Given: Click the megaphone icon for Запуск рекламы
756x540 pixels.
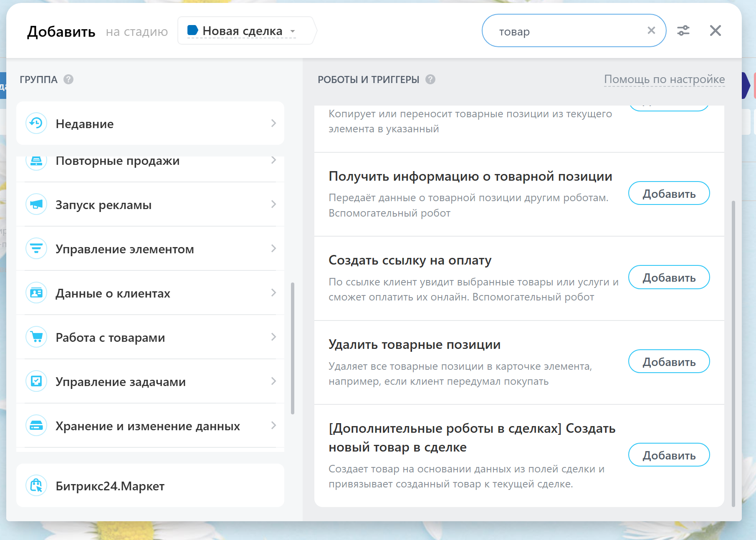Looking at the screenshot, I should tap(36, 204).
